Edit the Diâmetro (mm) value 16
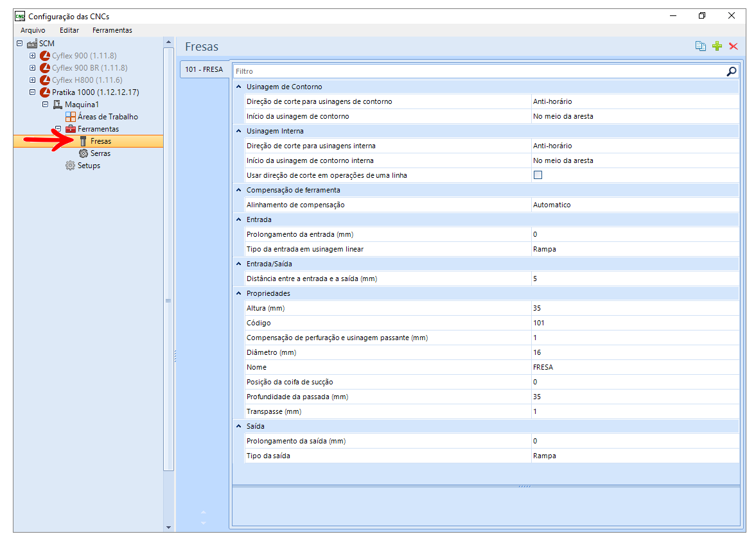The image size is (756, 541). [x=635, y=352]
